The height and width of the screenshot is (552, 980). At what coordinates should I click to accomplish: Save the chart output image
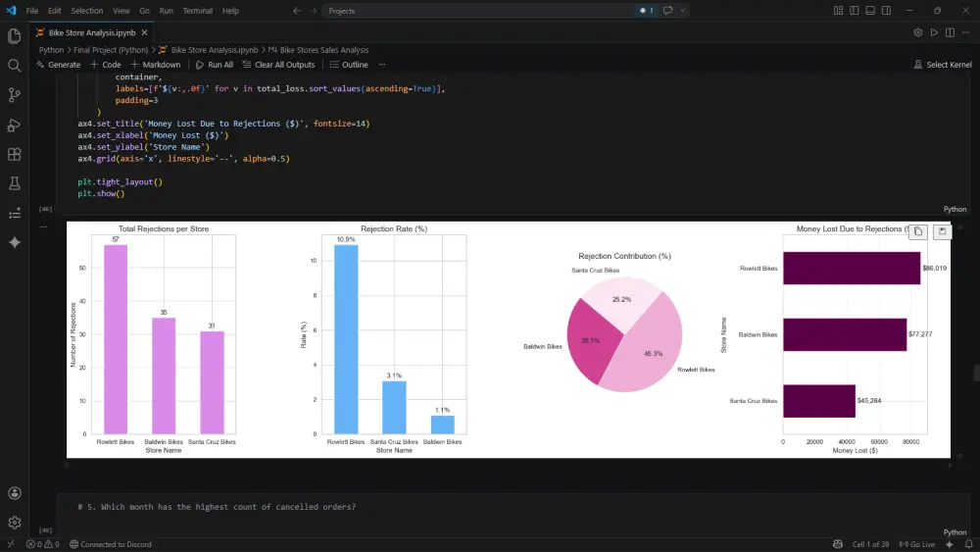pyautogui.click(x=943, y=231)
